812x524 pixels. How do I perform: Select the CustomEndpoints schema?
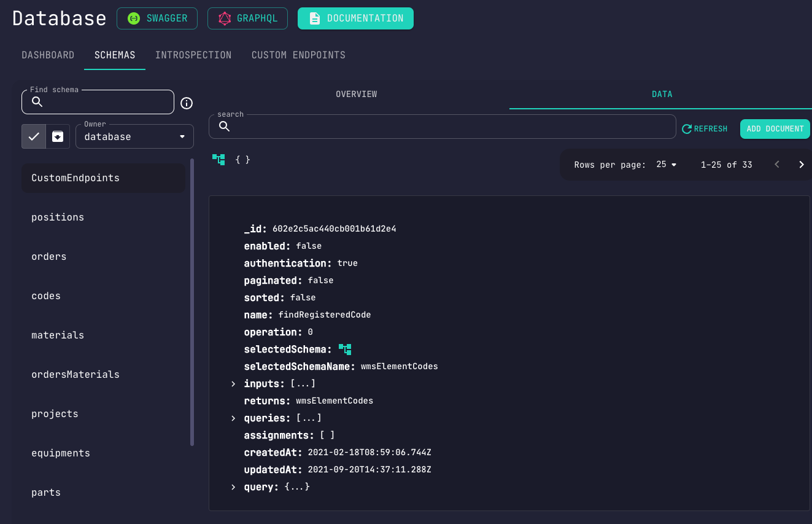[103, 178]
